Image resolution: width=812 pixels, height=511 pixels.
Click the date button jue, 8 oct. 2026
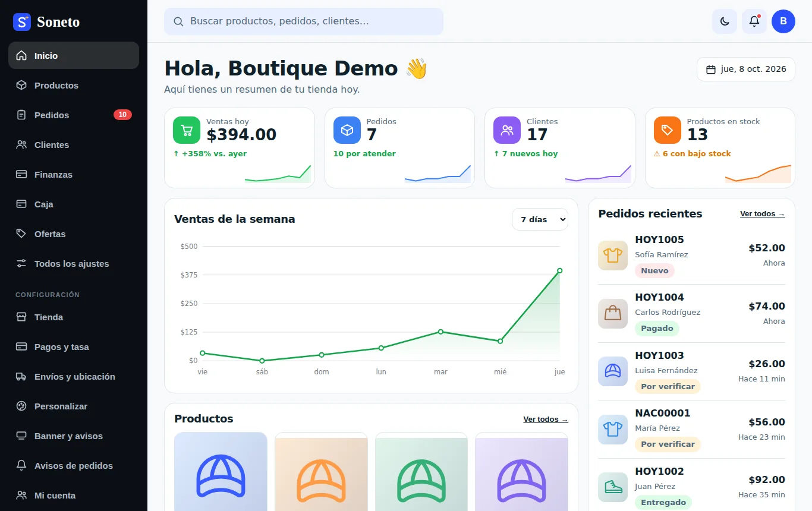(x=746, y=69)
